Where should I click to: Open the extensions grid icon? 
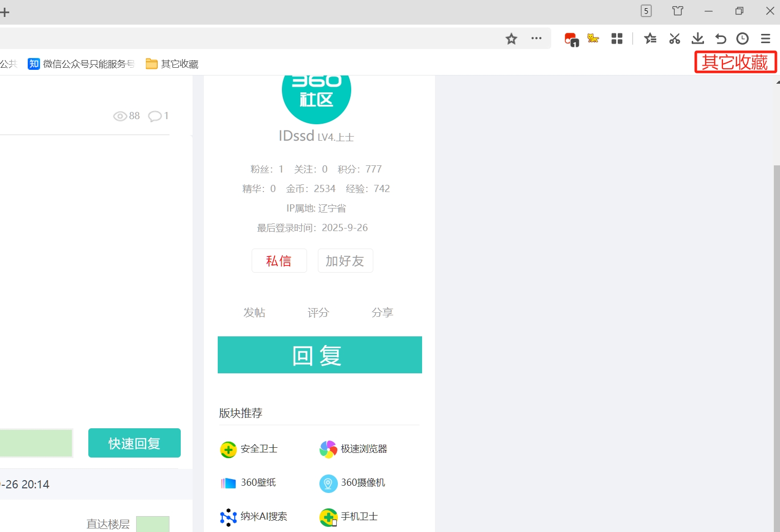617,39
